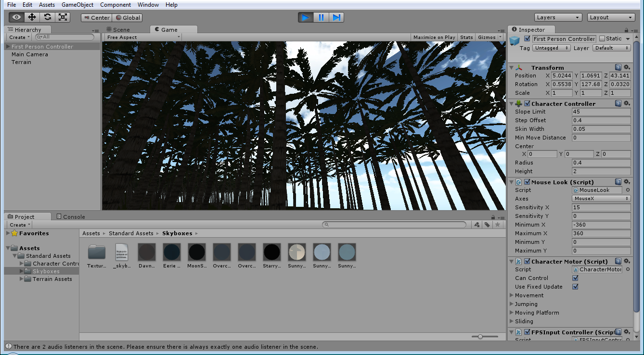Disable the Character Controller checkbox
The width and height of the screenshot is (644, 355).
[527, 103]
